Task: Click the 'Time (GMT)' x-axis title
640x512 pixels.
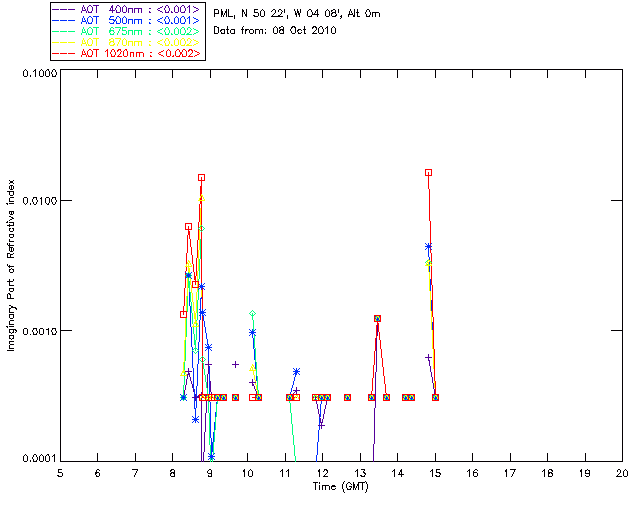Action: pos(340,487)
